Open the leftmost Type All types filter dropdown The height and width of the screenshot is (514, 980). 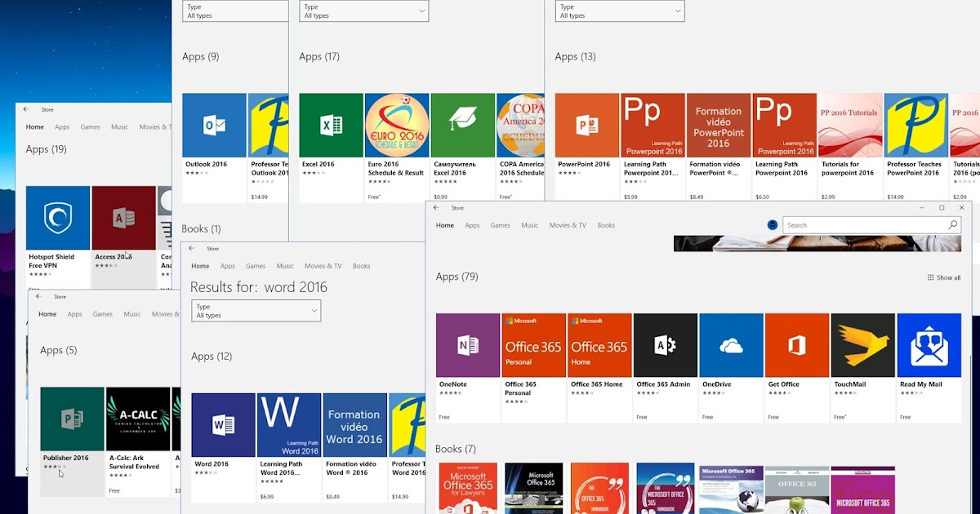click(234, 10)
